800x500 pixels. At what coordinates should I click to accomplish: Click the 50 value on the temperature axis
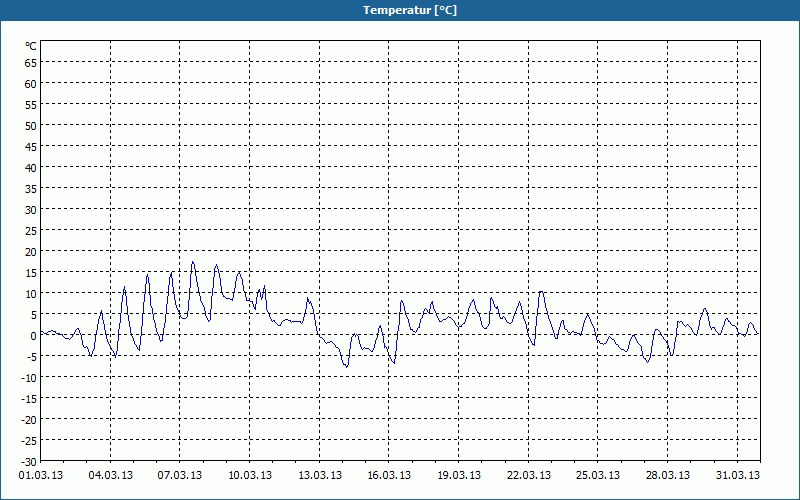(31, 126)
